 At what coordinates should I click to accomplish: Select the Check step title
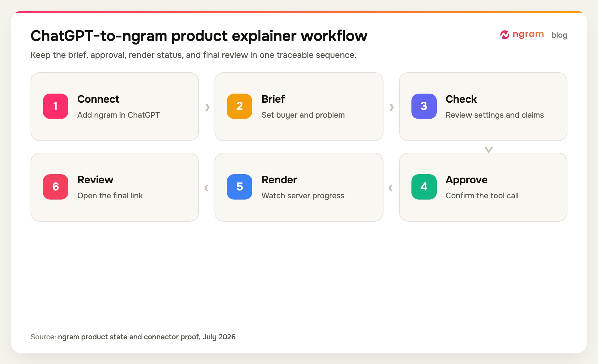pyautogui.click(x=461, y=99)
